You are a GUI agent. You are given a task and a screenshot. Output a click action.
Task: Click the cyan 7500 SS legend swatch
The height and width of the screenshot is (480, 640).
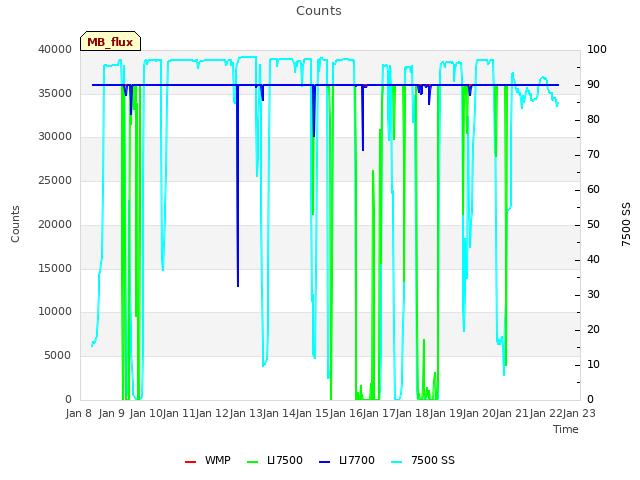click(x=397, y=462)
